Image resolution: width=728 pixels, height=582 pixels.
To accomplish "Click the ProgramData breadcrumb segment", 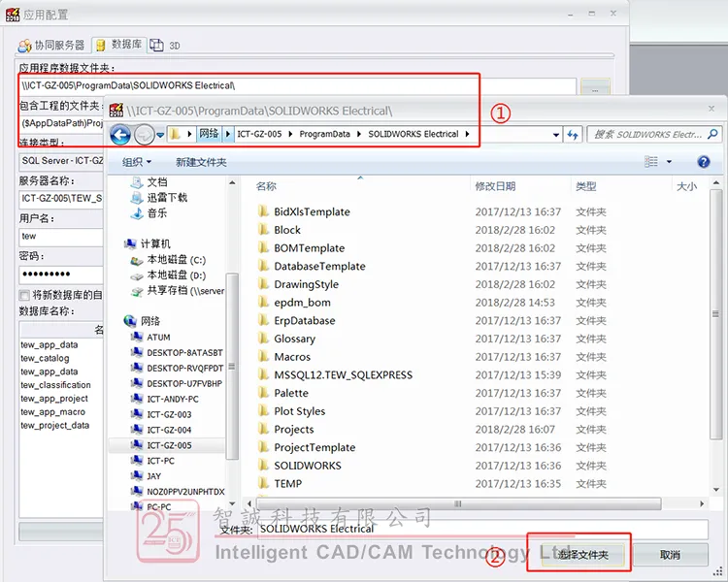I will (324, 134).
